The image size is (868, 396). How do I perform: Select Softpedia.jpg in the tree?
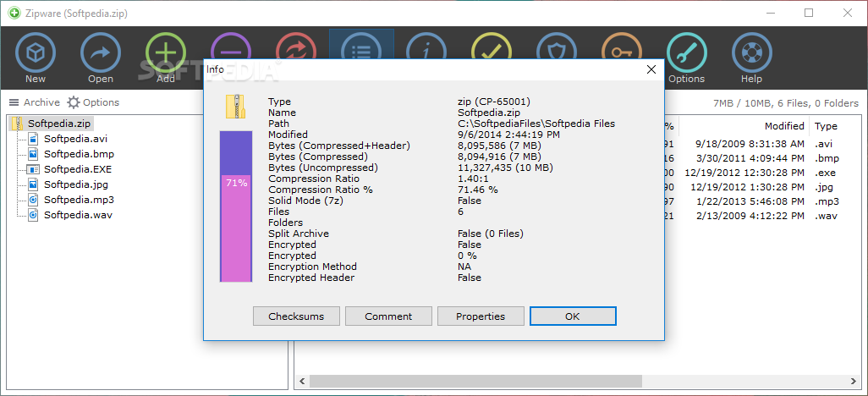pyautogui.click(x=76, y=184)
